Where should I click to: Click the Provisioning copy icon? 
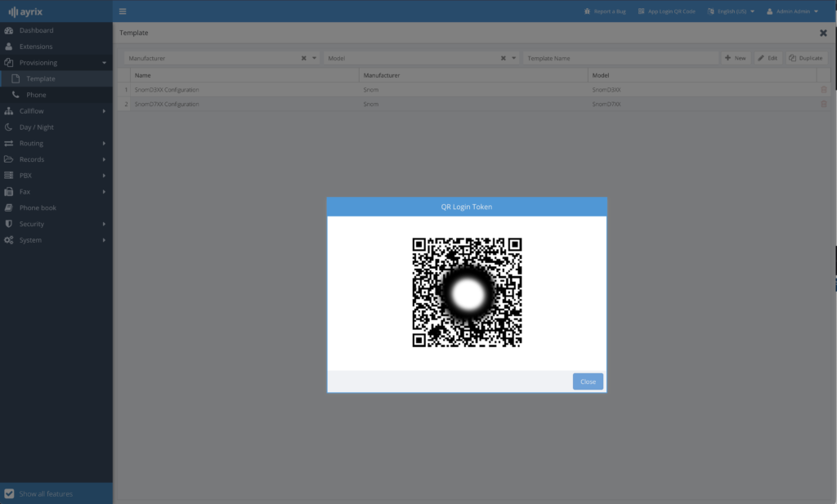pyautogui.click(x=8, y=62)
